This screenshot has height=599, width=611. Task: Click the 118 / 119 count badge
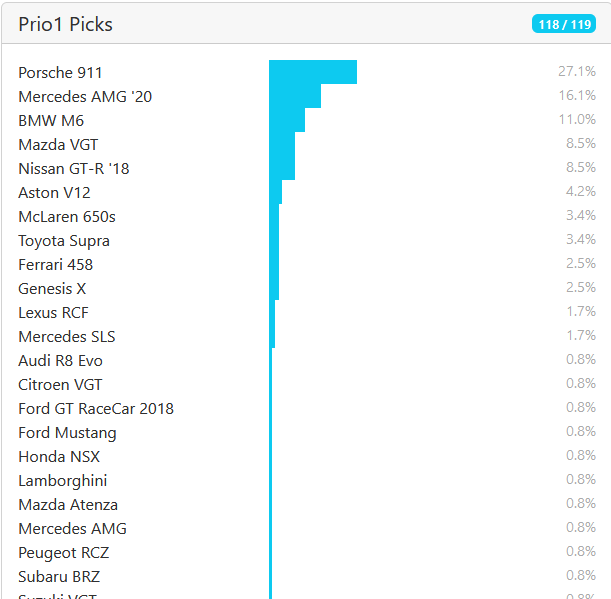click(563, 24)
